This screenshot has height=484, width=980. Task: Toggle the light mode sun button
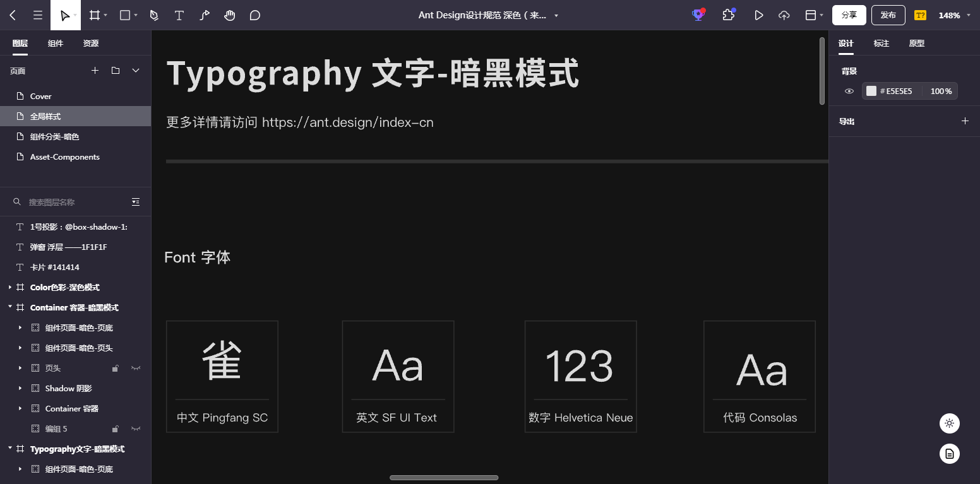[950, 423]
